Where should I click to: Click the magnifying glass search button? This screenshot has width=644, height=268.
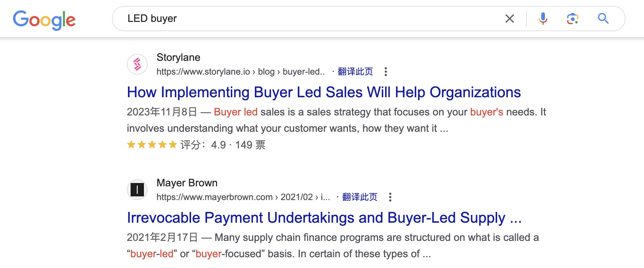coord(603,19)
